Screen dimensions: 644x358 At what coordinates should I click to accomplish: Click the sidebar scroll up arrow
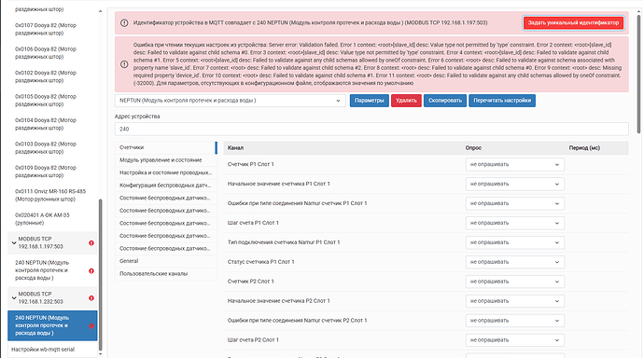tap(100, 11)
